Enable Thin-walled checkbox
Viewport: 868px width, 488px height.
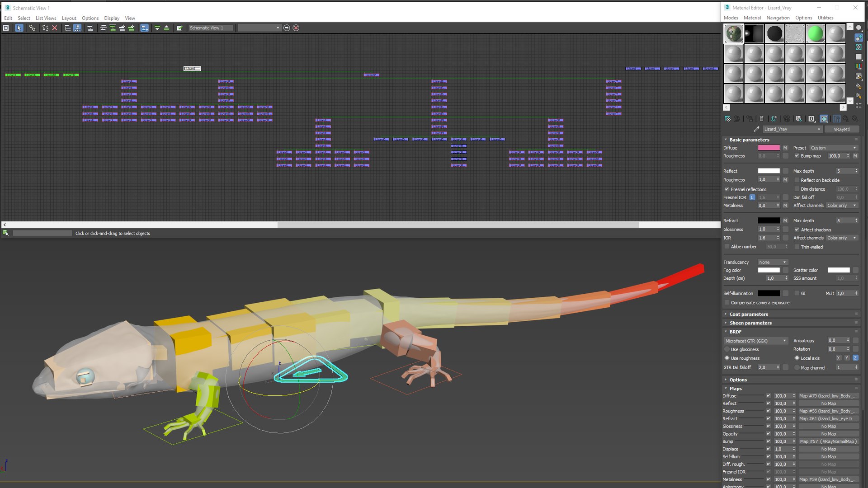pyautogui.click(x=797, y=247)
